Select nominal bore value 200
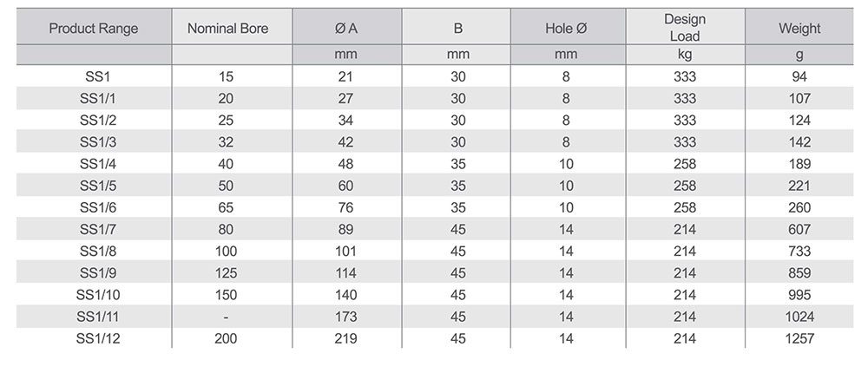This screenshot has height=373, width=868. coord(226,338)
